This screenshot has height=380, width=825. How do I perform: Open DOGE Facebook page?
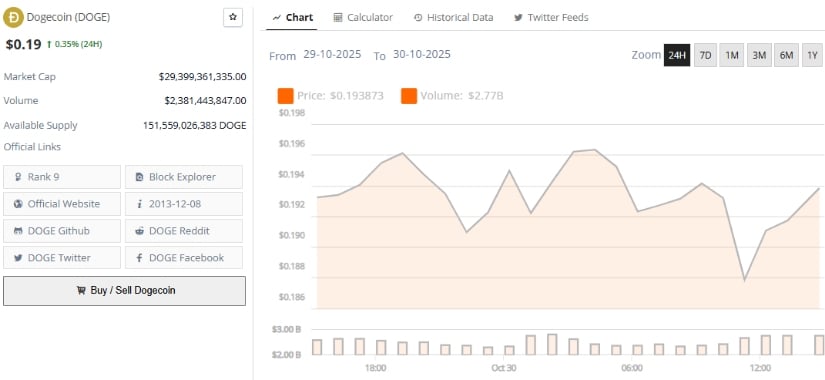click(184, 257)
